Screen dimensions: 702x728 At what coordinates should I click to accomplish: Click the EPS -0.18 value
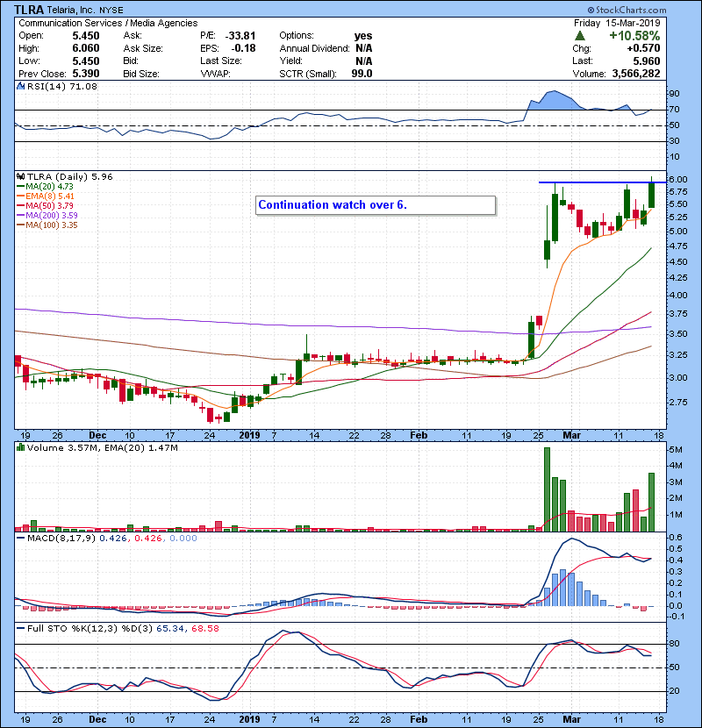[243, 48]
